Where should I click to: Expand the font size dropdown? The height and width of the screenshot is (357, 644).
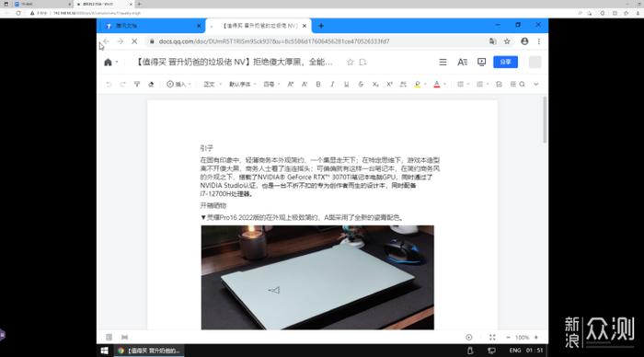tap(271, 85)
